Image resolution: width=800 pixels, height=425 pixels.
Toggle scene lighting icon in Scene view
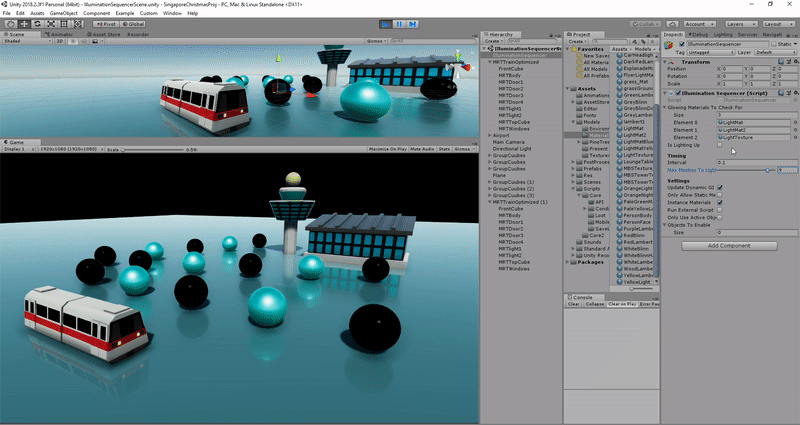pyautogui.click(x=73, y=41)
